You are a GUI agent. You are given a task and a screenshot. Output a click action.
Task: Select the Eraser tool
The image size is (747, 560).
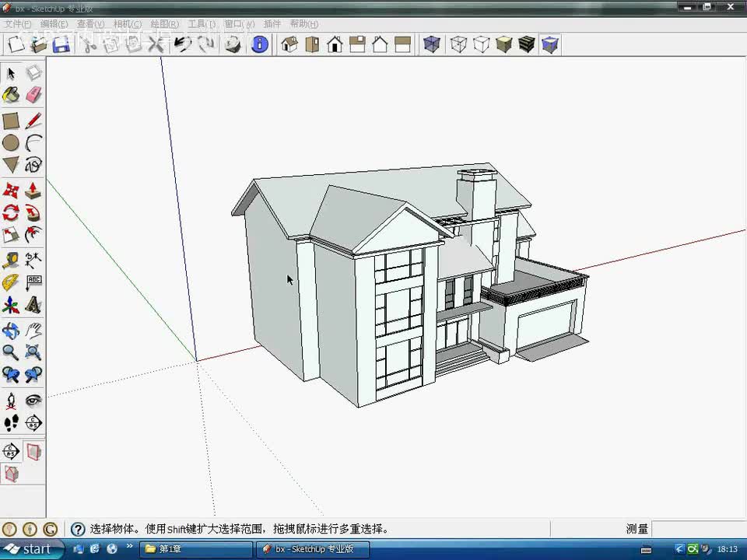click(33, 96)
